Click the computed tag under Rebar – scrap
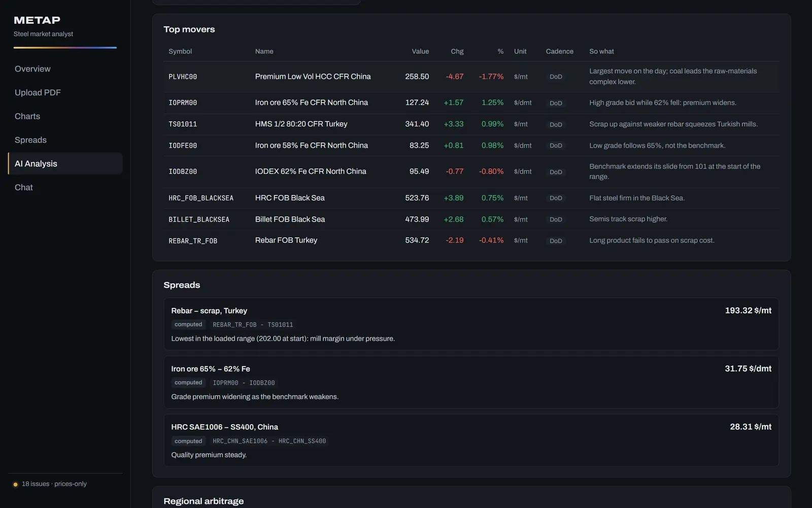This screenshot has width=812, height=508. (188, 325)
